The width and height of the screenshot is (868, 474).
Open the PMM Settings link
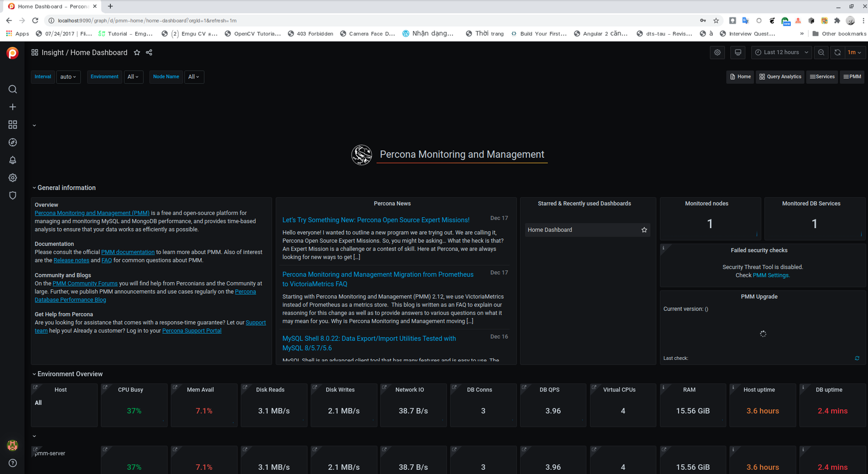771,275
